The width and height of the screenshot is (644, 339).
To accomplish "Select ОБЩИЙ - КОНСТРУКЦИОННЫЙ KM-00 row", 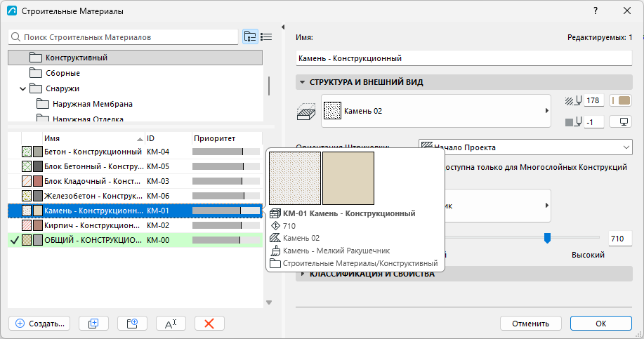I will click(x=135, y=241).
